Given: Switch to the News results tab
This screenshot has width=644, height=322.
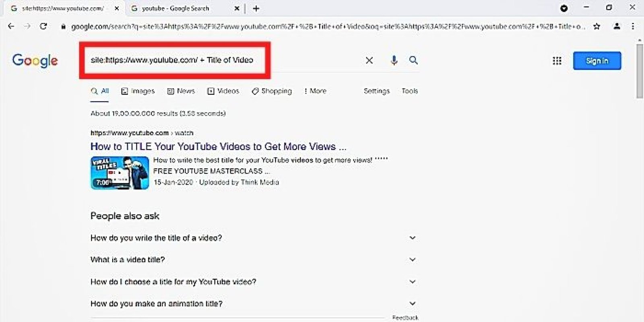Looking at the screenshot, I should tap(181, 91).
